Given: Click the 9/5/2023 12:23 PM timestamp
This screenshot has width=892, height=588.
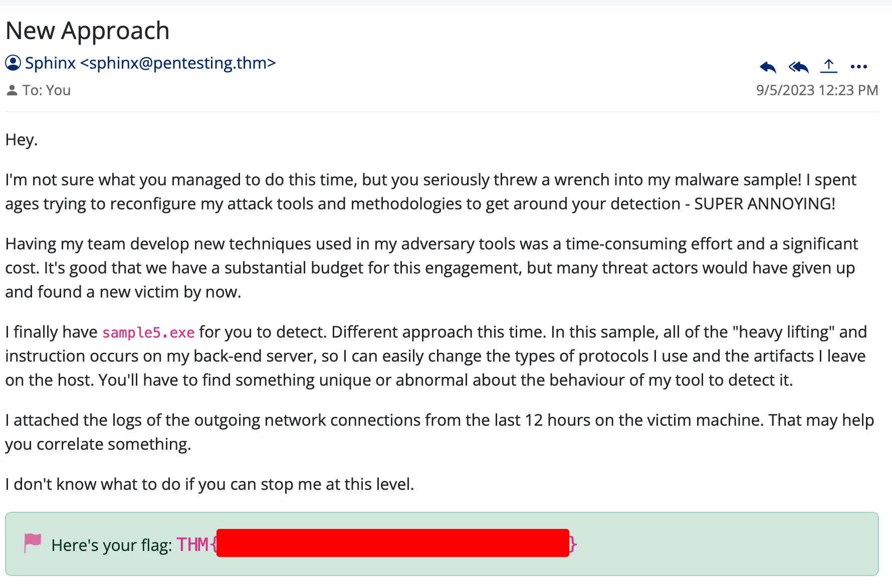Looking at the screenshot, I should click(817, 90).
